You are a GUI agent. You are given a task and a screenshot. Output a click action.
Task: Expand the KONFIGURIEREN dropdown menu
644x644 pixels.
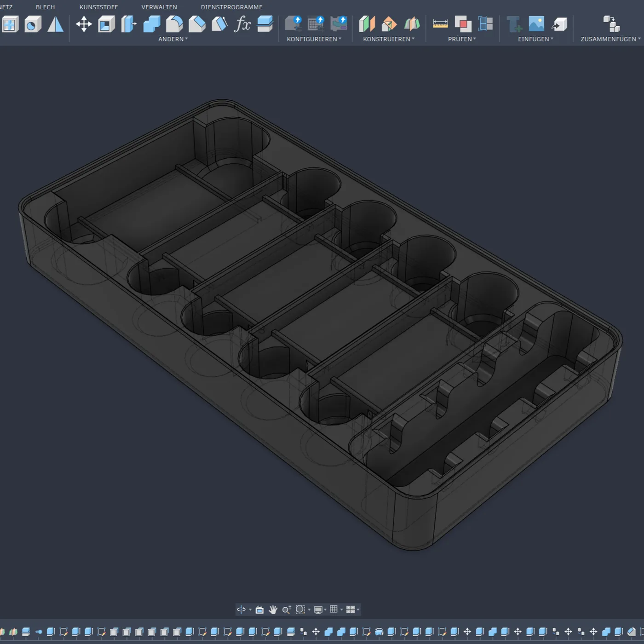(314, 39)
